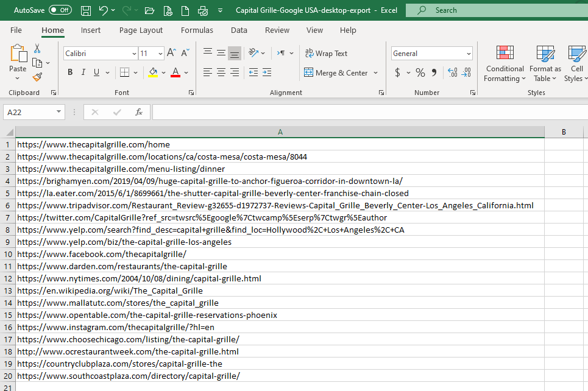
Task: Toggle Bold formatting
Action: coord(70,72)
